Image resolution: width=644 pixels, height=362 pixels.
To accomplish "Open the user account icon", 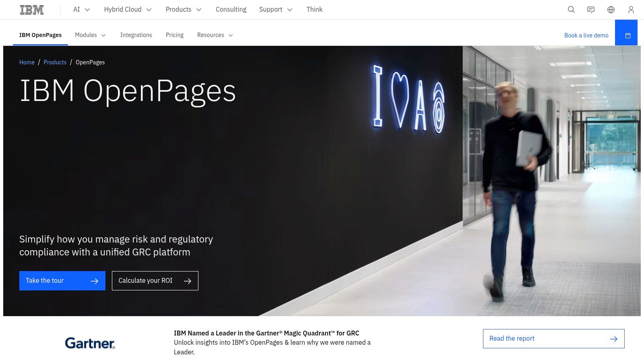I will point(630,9).
